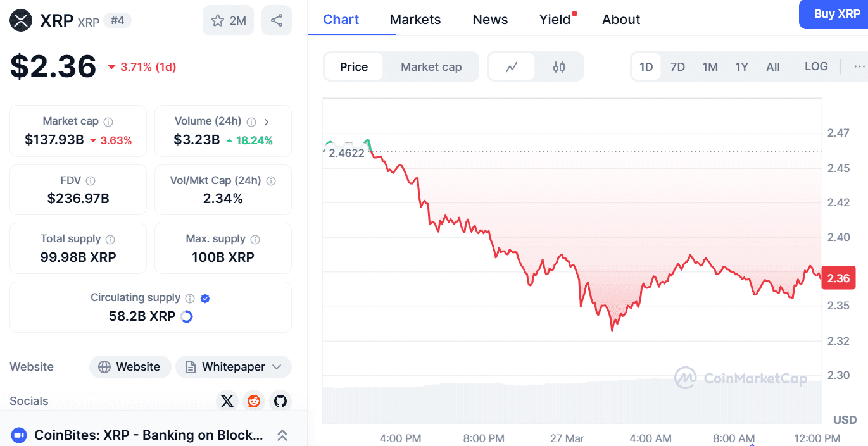
Task: Open XRP's Reddit community
Action: pos(253,400)
